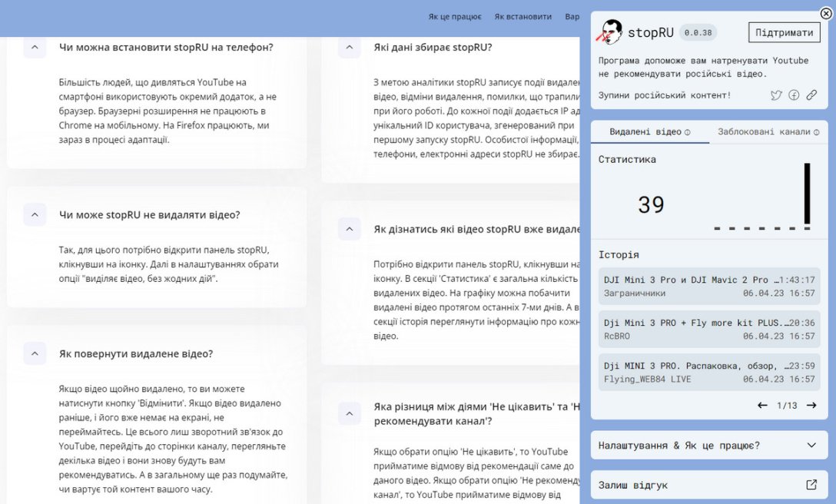Click the previous history page arrow
The image size is (836, 504).
click(761, 405)
